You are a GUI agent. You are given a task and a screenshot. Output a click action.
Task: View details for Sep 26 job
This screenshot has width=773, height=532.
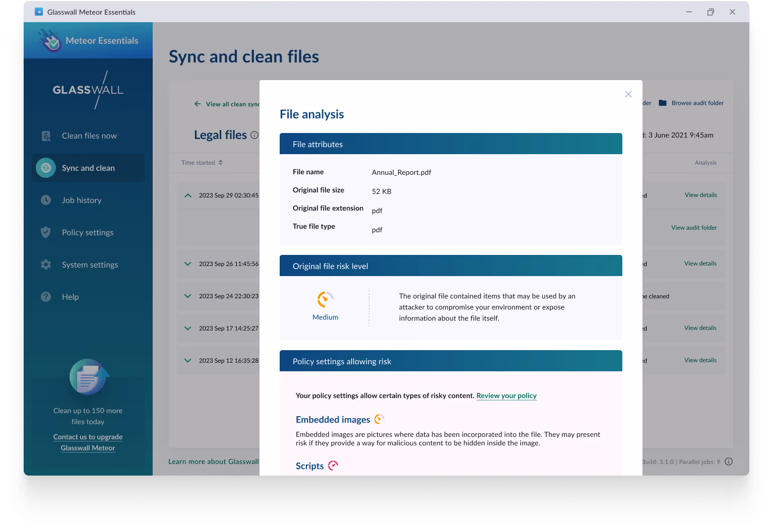pyautogui.click(x=700, y=263)
